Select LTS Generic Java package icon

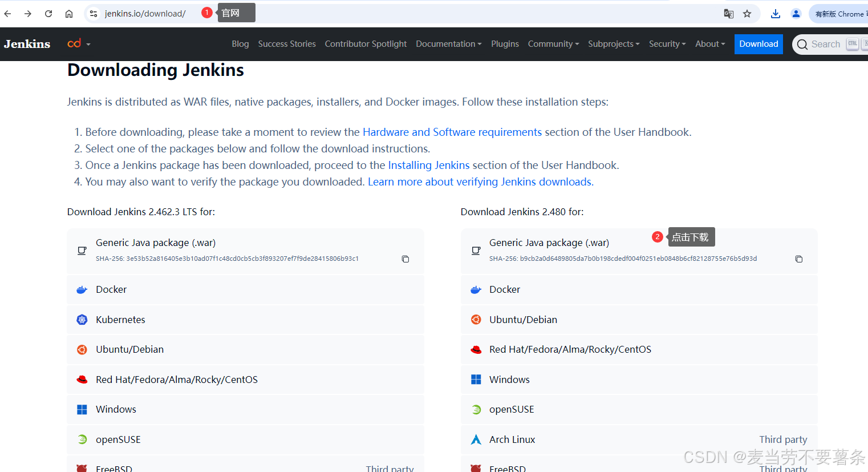click(x=82, y=251)
